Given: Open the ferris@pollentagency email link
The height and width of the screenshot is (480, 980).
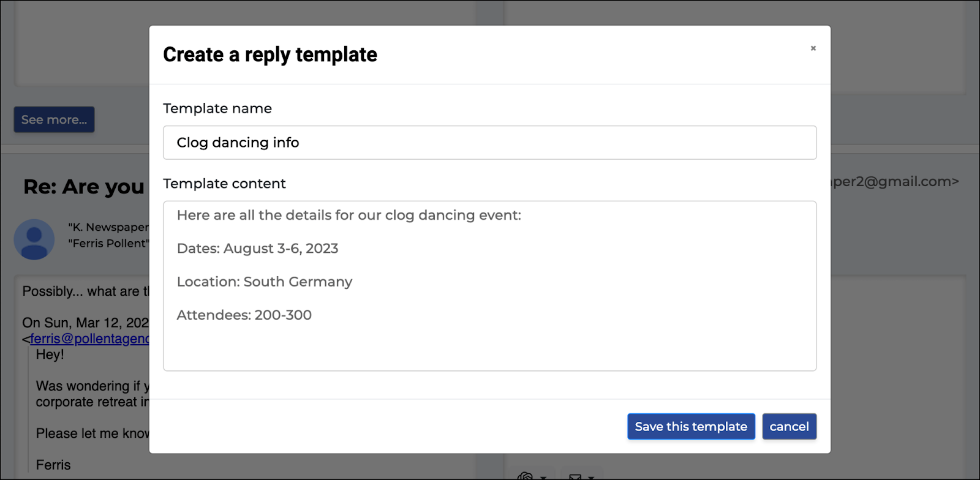Looking at the screenshot, I should (x=89, y=339).
